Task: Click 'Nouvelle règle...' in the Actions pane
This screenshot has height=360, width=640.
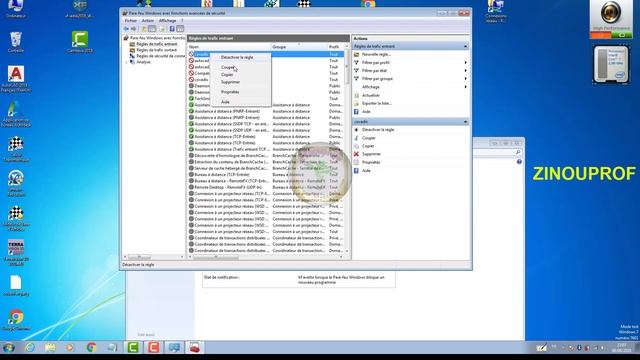Action: 376,54
